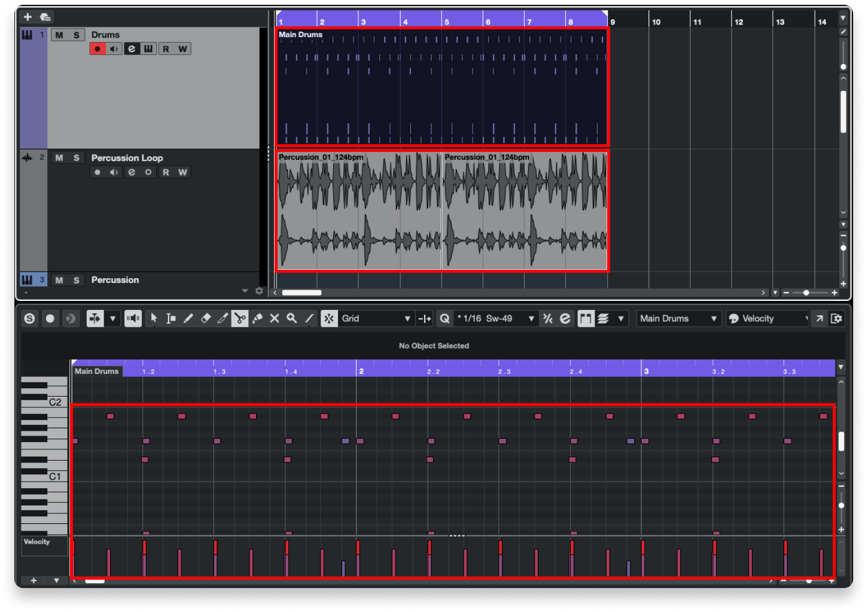Select the Main Drums MIDI part

[x=441, y=87]
